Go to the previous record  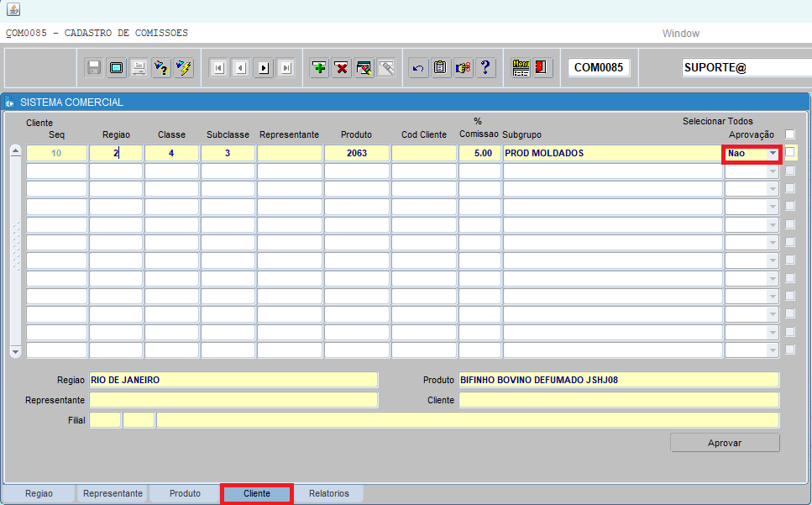241,68
